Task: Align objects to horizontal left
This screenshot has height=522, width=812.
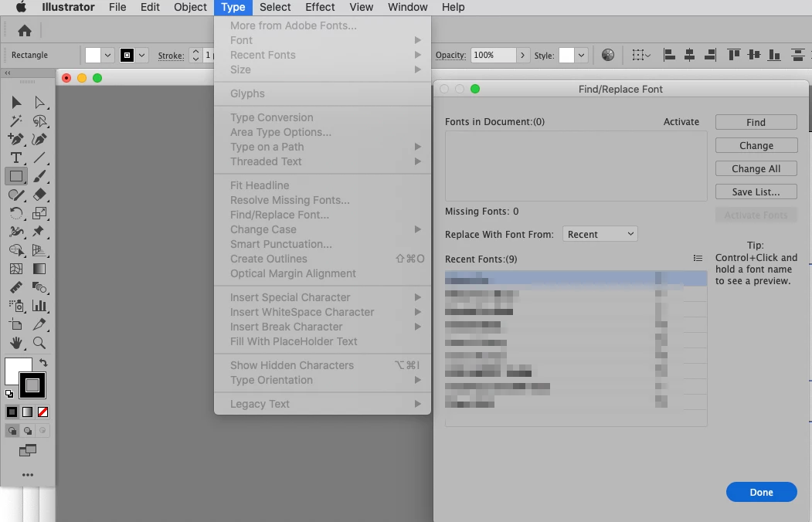Action: [x=669, y=55]
